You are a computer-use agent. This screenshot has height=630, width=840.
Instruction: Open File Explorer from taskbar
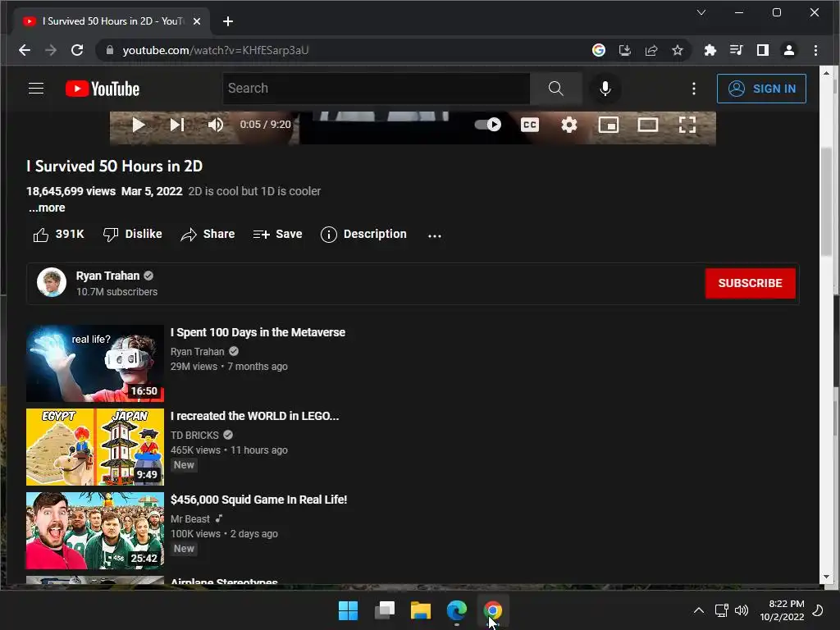click(x=421, y=610)
